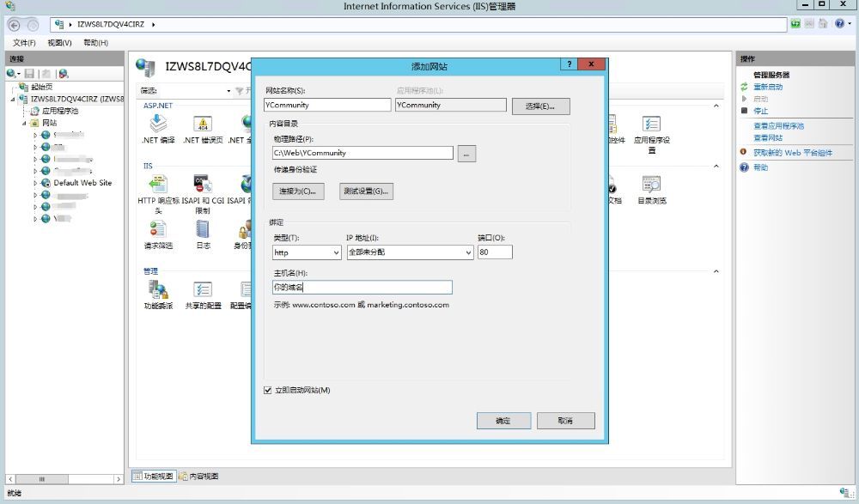The height and width of the screenshot is (504, 859).
Task: Click the Forward navigation arrow
Action: click(33, 25)
